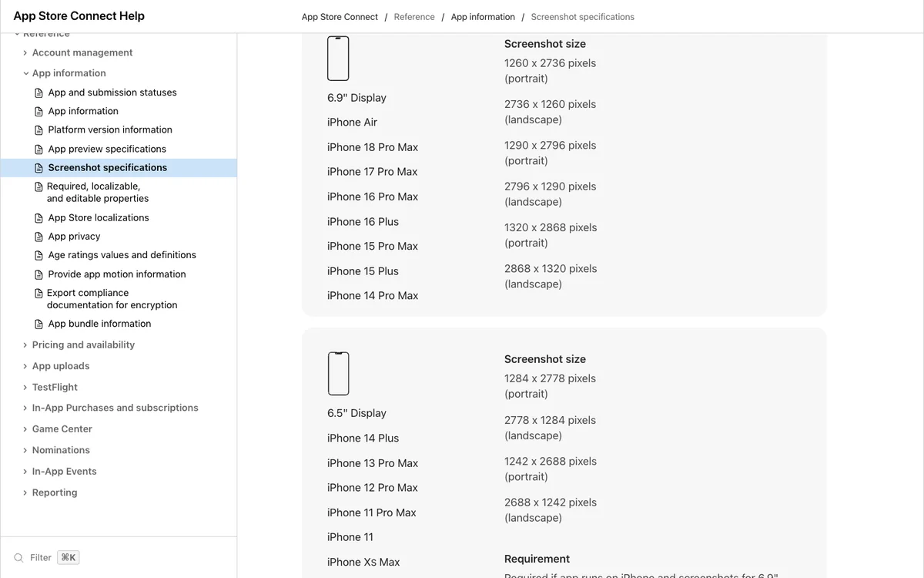Go to Reference breadcrumb
This screenshot has width=924, height=578.
[x=414, y=17]
